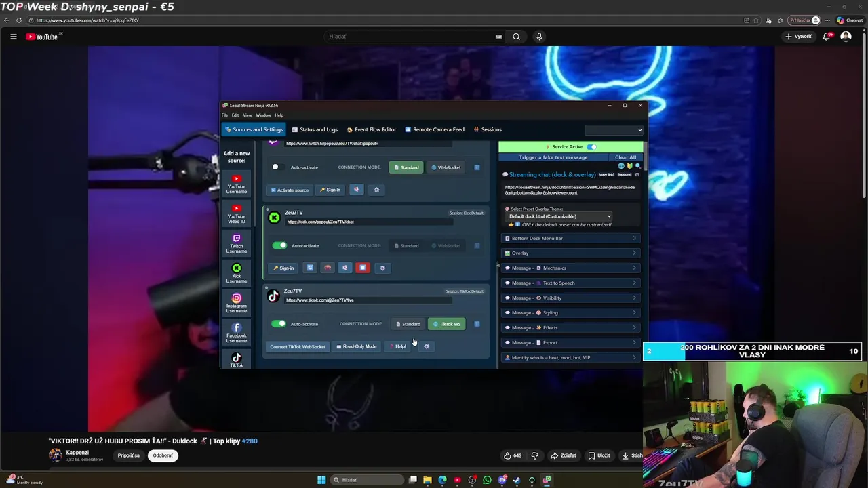The width and height of the screenshot is (868, 488).
Task: Add a Facebook Username source
Action: (x=237, y=333)
